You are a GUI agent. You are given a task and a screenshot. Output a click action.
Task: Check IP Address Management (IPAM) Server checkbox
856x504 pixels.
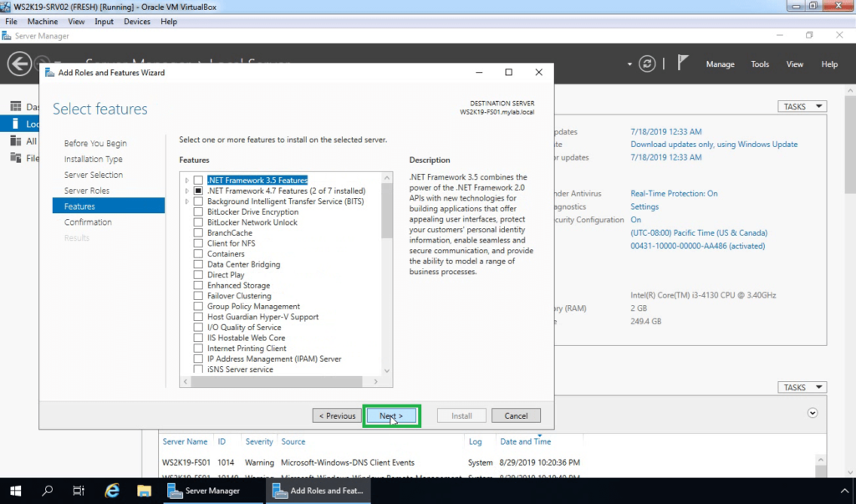pos(198,359)
